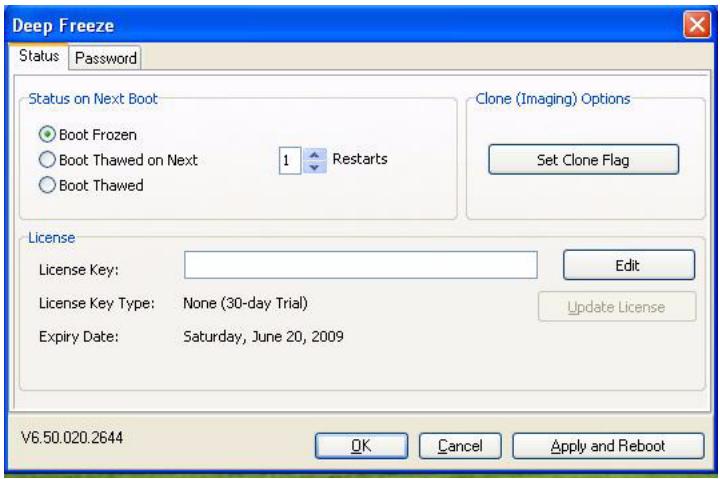Click the None (30-day Trial) text

pyautogui.click(x=245, y=303)
